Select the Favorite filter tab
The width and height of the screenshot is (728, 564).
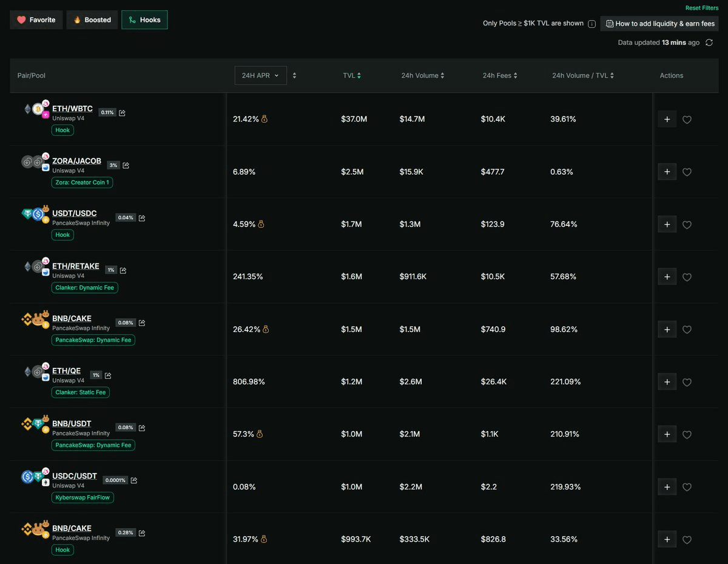[x=36, y=20]
